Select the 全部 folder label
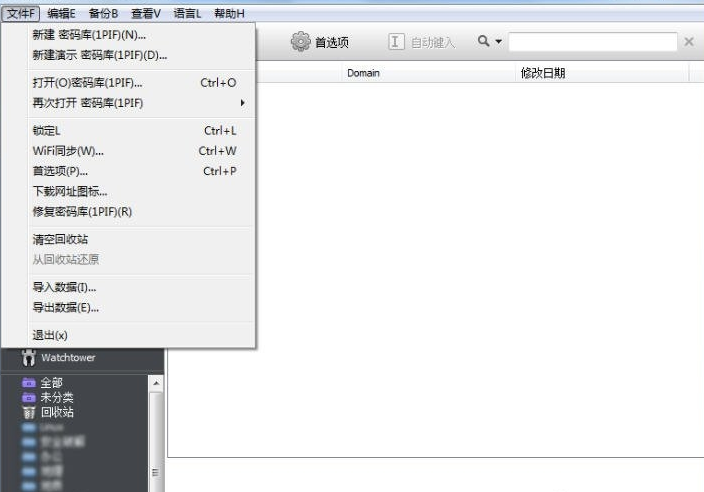704x492 pixels. pos(51,383)
